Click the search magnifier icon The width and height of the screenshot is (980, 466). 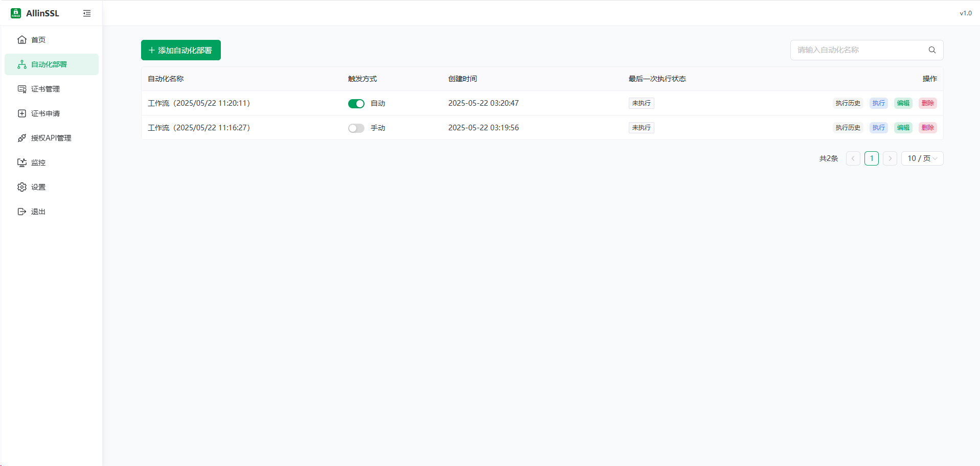(932, 50)
